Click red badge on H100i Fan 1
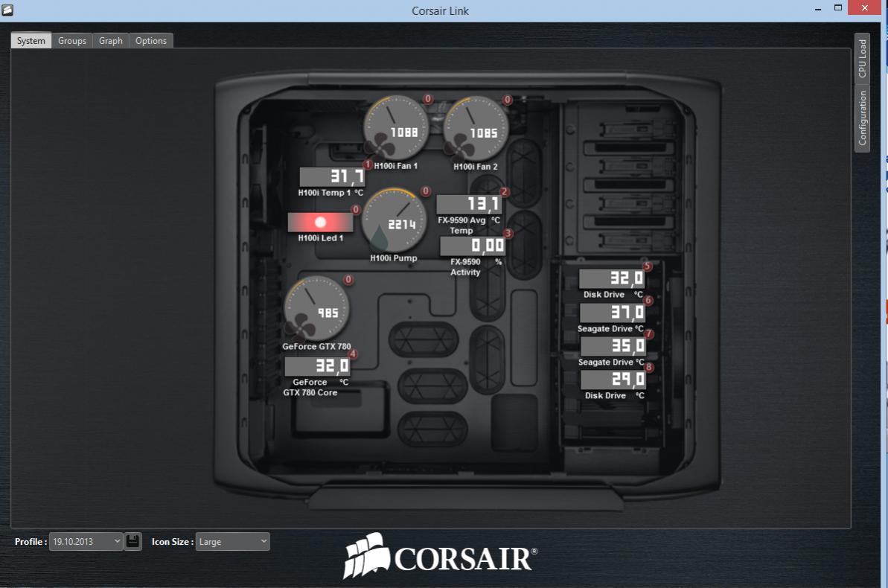888x588 pixels. coord(427,99)
